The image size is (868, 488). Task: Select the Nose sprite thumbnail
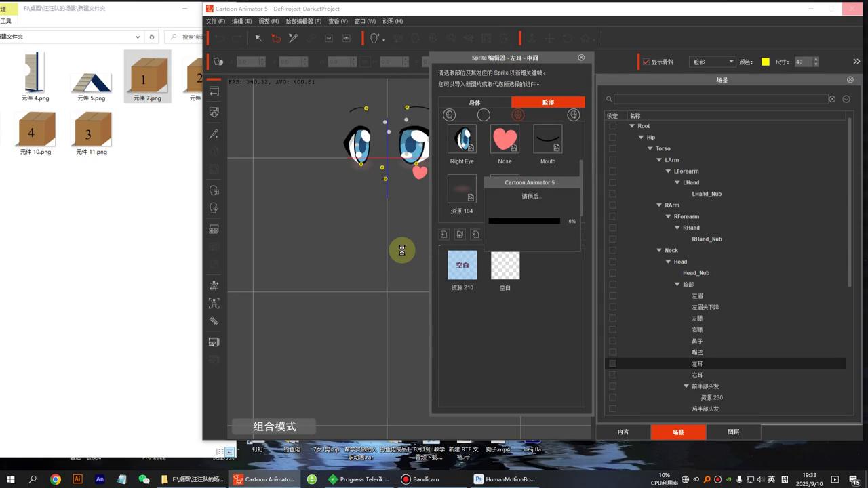(505, 139)
